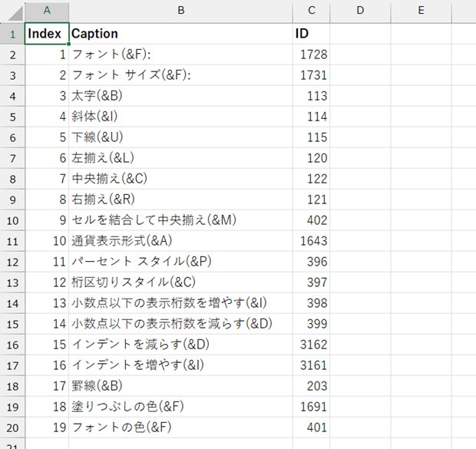
Task: Click the Caption header cell
Action: click(181, 34)
